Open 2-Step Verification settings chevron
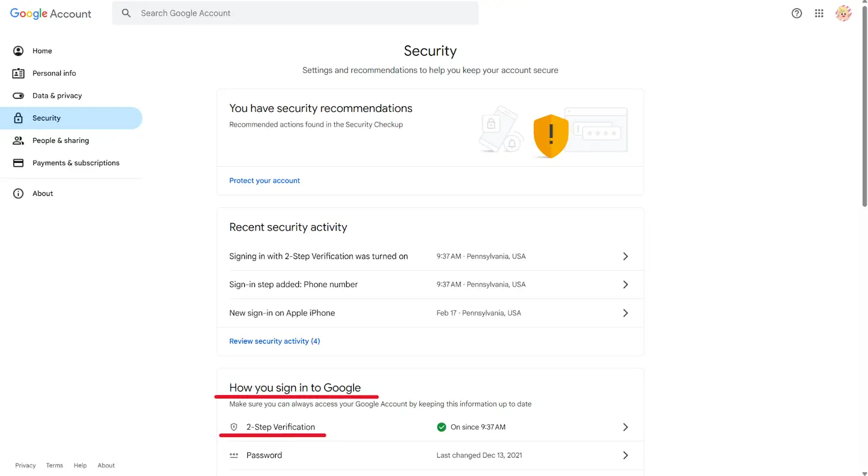The width and height of the screenshot is (868, 476). (x=626, y=427)
